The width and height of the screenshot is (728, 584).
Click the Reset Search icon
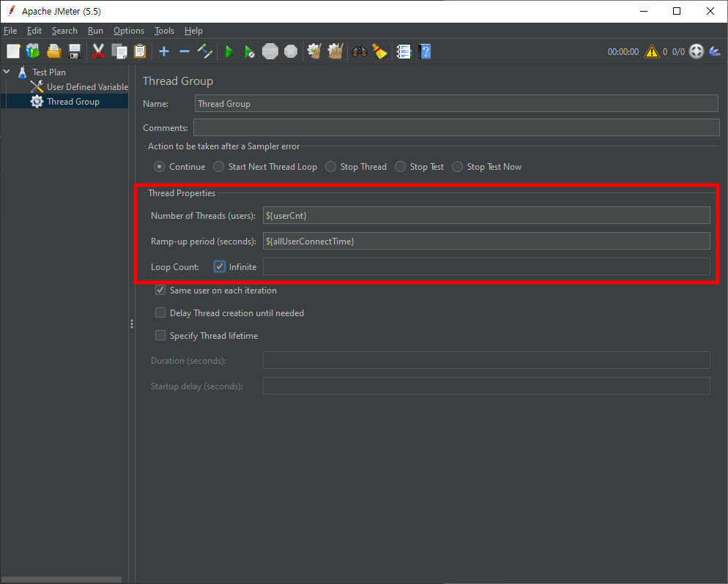point(380,51)
